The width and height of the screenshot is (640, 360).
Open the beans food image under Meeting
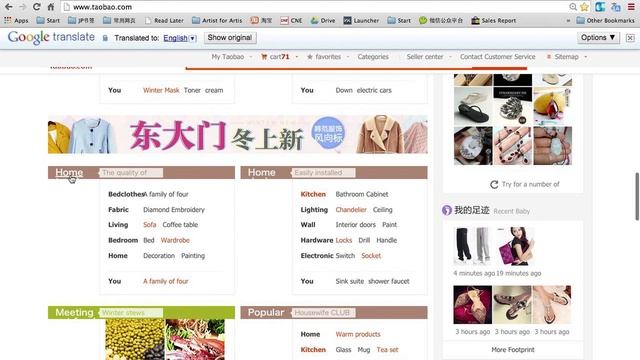[x=135, y=339]
